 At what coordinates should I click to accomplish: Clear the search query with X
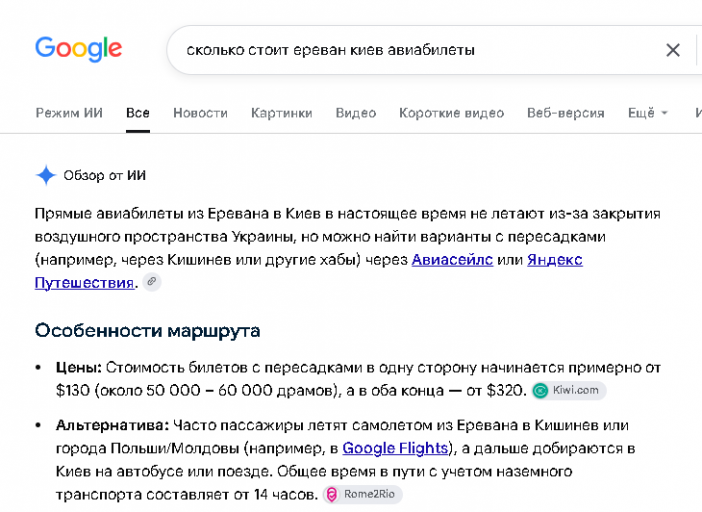673,50
